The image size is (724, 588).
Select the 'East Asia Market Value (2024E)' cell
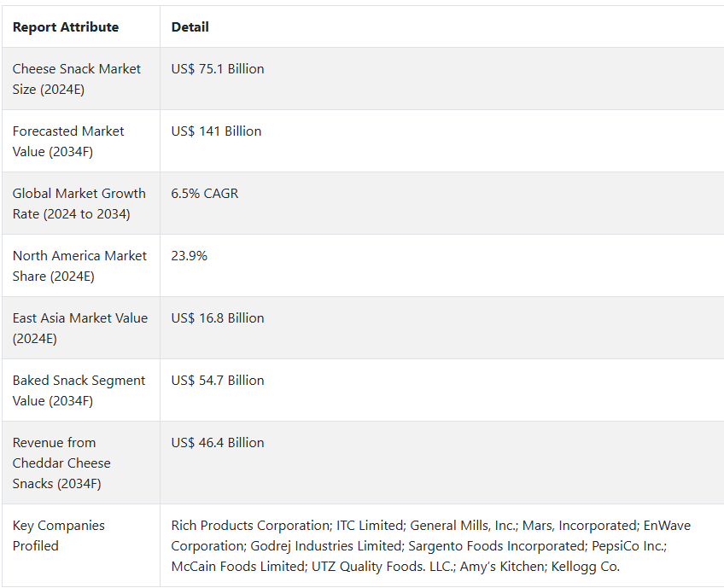pos(80,329)
